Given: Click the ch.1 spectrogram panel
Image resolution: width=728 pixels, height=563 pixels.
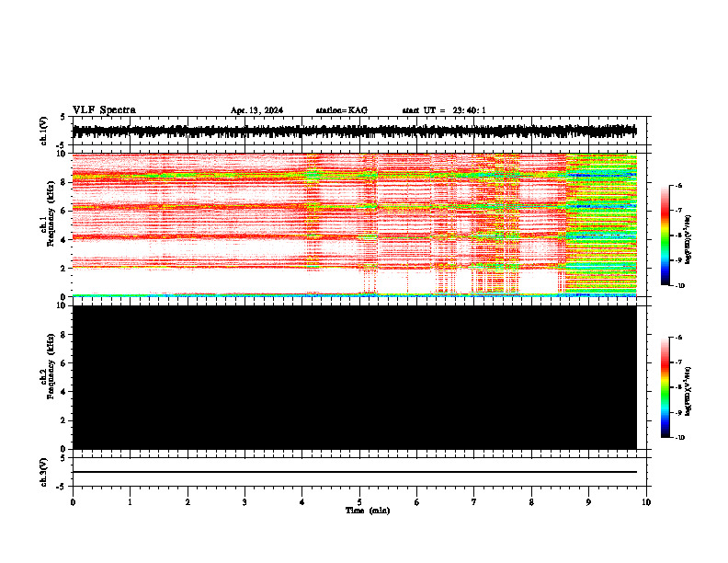Looking at the screenshot, I should point(355,224).
